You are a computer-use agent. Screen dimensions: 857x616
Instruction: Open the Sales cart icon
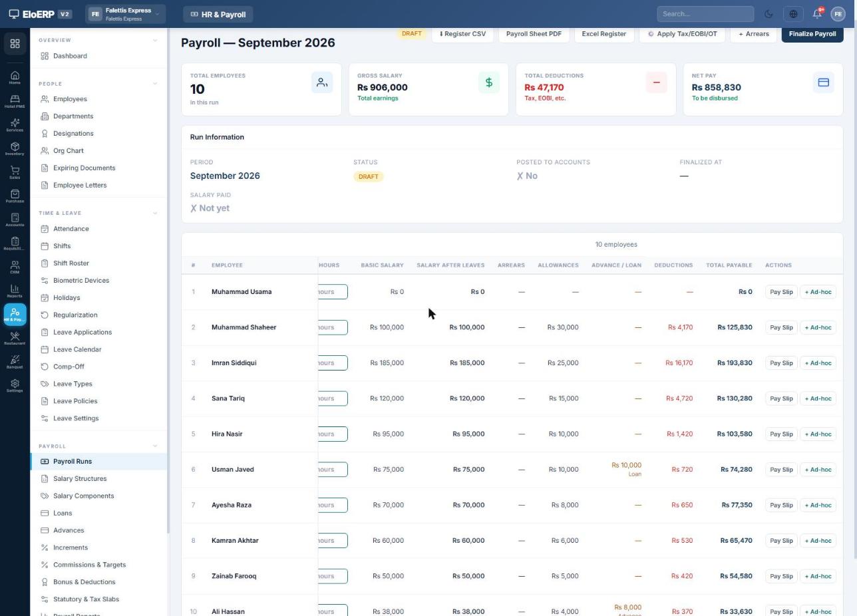click(x=15, y=173)
